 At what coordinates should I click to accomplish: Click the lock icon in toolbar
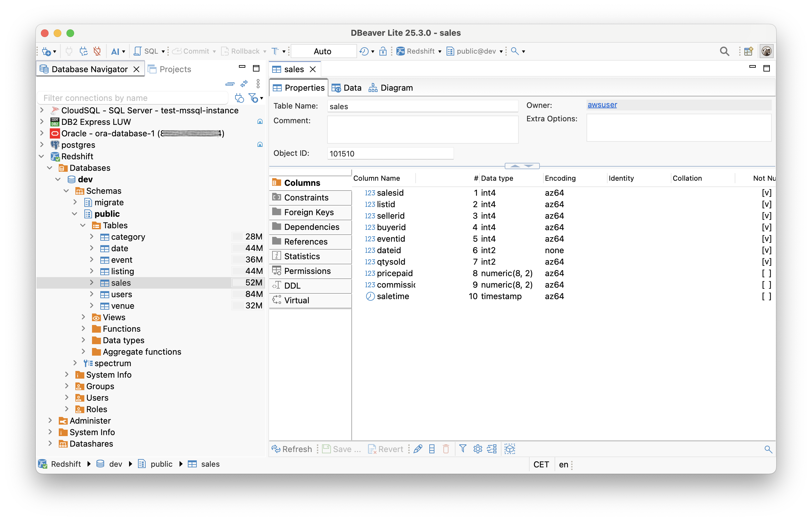coord(383,51)
